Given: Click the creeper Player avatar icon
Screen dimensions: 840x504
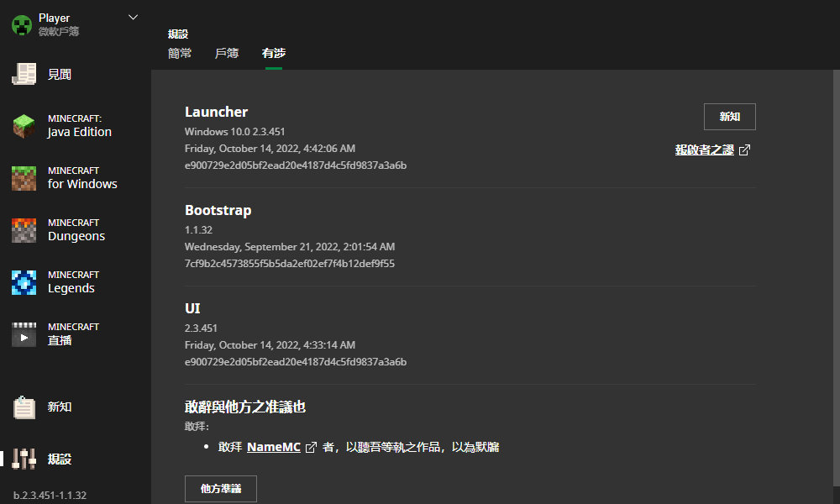Looking at the screenshot, I should pos(22,25).
